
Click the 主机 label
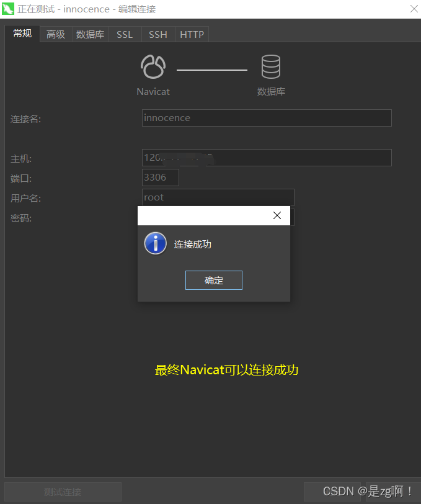point(21,159)
